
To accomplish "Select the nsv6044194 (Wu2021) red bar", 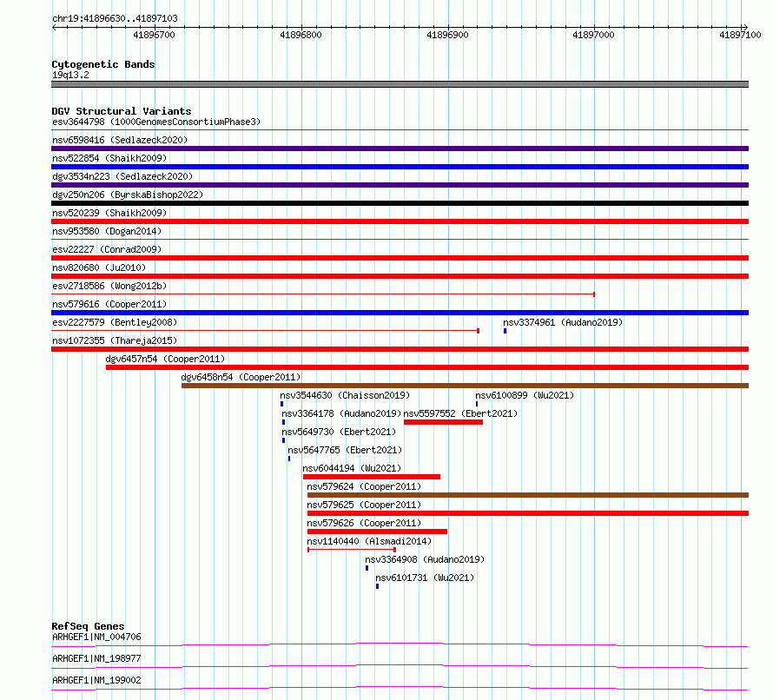I will click(x=372, y=477).
